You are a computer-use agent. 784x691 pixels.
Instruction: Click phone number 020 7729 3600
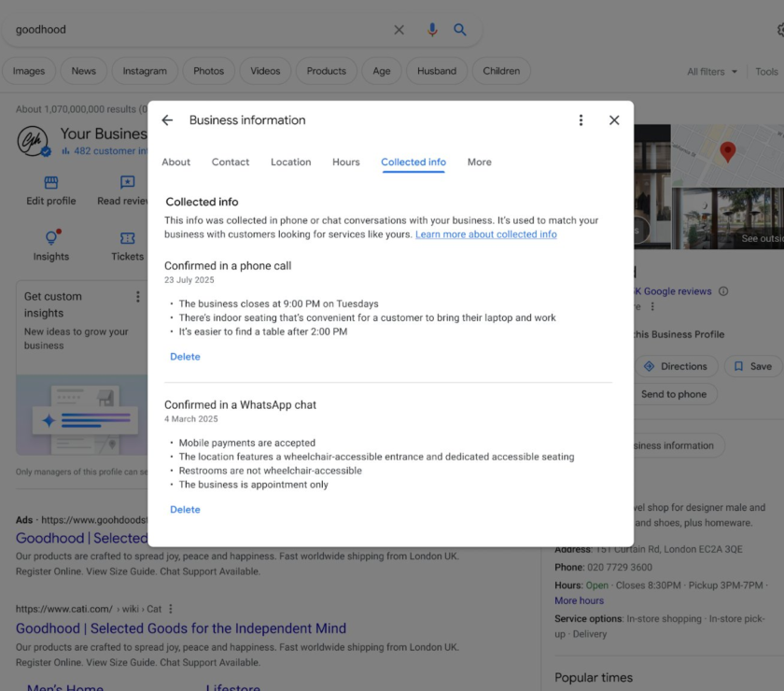click(619, 568)
